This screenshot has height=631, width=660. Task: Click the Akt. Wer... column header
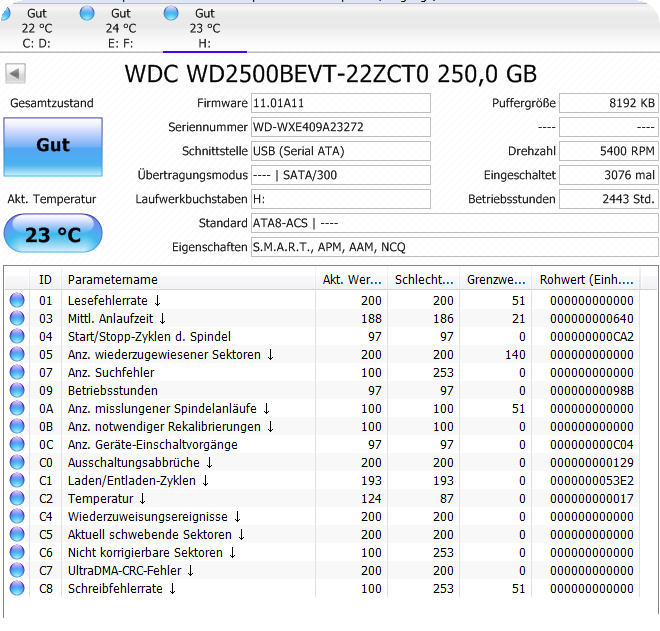tap(351, 280)
